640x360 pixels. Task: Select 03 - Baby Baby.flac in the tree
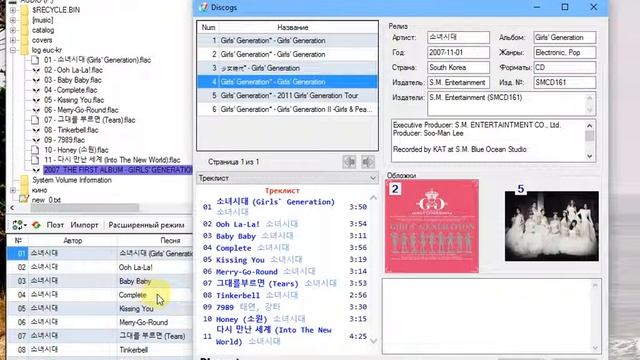(x=73, y=80)
